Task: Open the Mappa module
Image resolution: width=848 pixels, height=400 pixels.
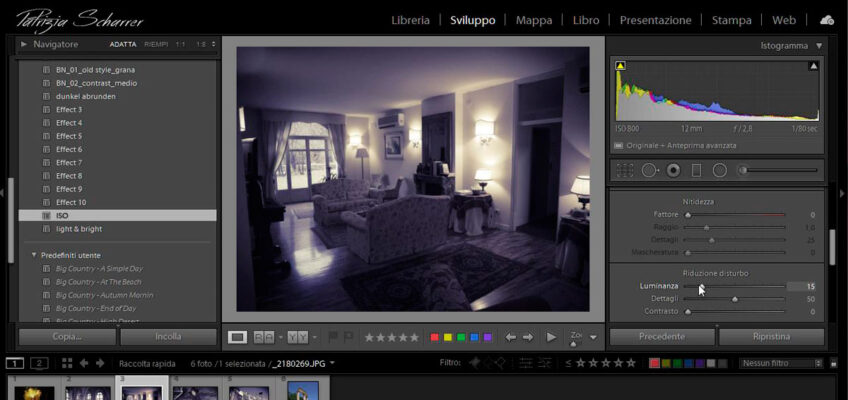Action: (534, 21)
